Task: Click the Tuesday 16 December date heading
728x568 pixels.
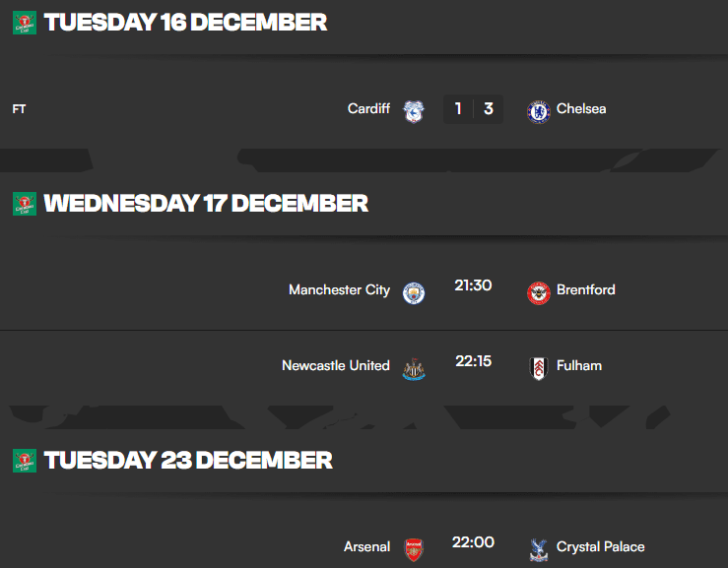Action: 185,23
